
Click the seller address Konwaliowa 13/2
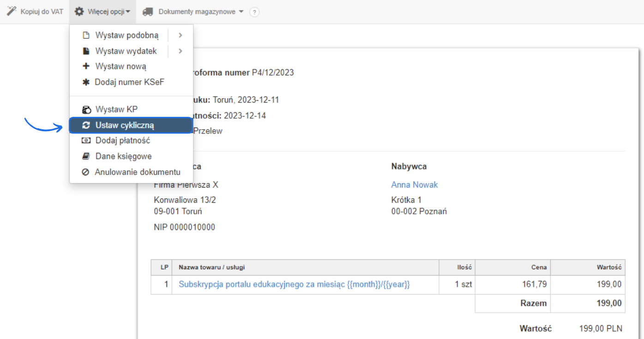(185, 200)
